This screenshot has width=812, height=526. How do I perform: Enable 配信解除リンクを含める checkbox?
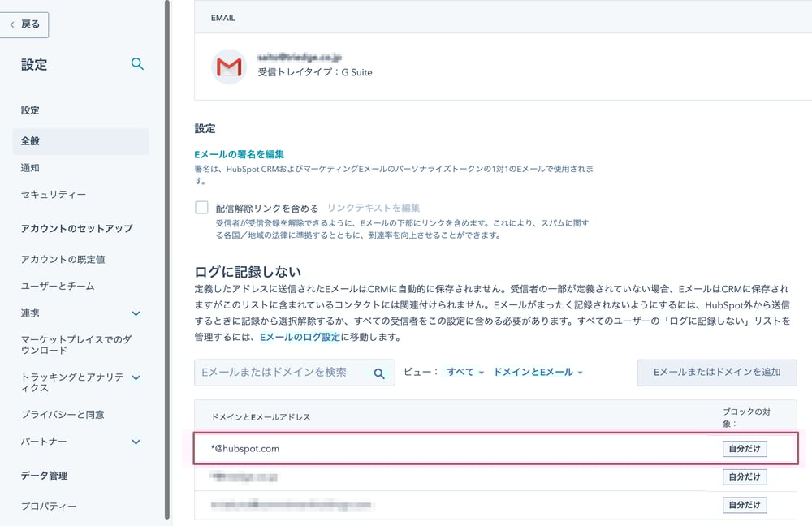(201, 208)
